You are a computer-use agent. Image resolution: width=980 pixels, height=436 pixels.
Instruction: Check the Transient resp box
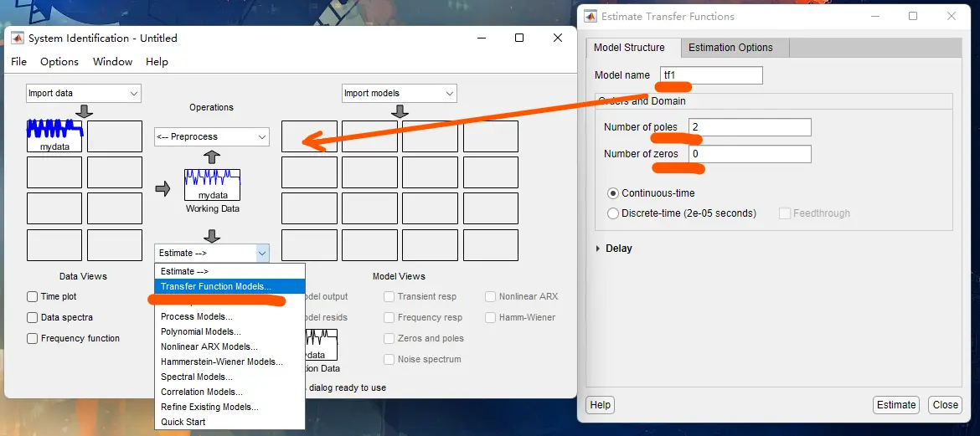point(389,297)
